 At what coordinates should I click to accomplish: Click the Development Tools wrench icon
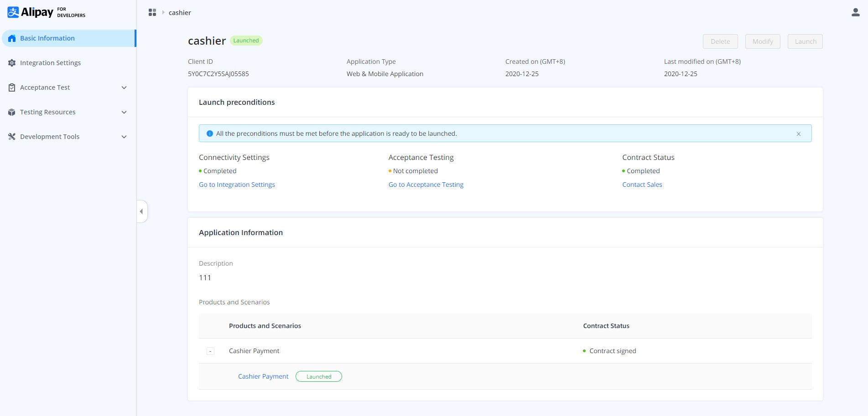point(12,137)
